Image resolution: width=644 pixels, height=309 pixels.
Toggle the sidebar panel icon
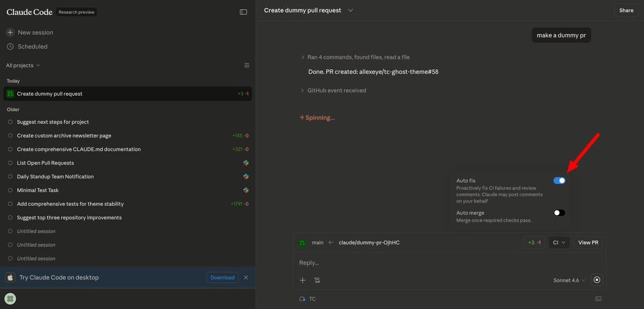[243, 11]
